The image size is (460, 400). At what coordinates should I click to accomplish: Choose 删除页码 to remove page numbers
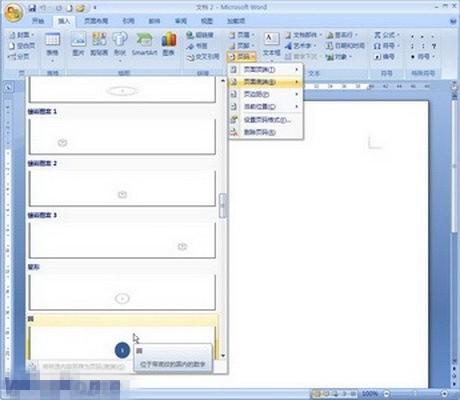point(266,132)
